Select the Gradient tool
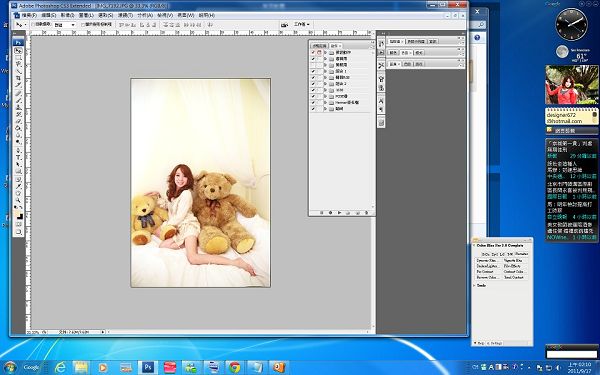The height and width of the screenshot is (375, 600). [18, 127]
